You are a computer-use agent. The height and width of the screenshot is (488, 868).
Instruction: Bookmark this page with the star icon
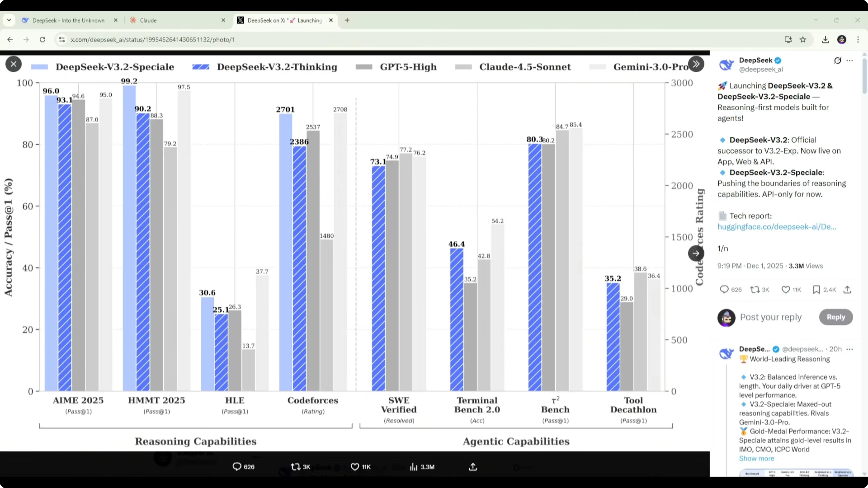click(803, 40)
